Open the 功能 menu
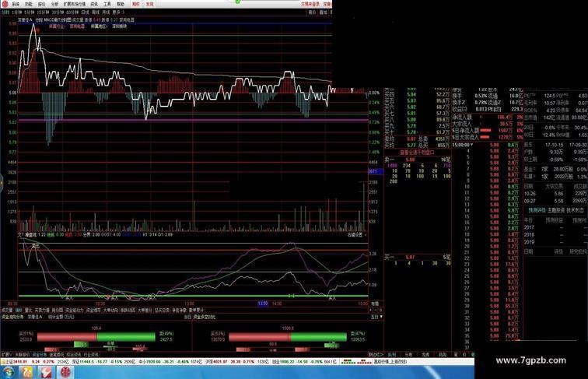The height and width of the screenshot is (379, 588). tap(29, 4)
